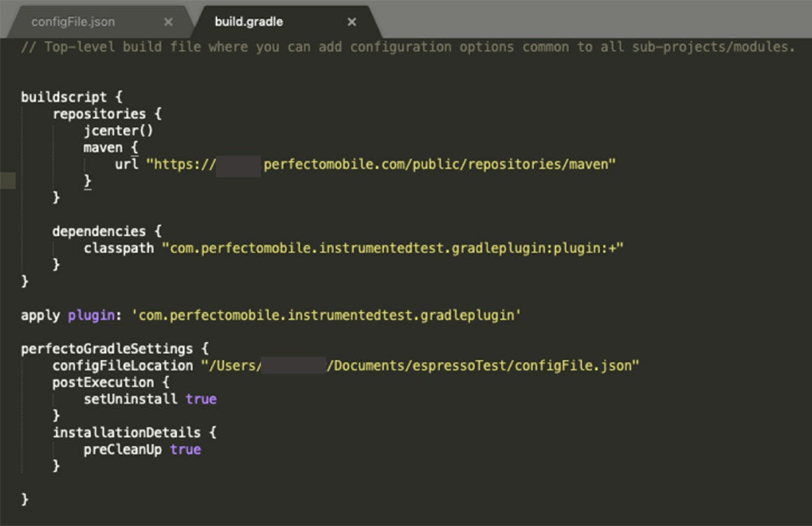Click the true value after preCleanUp
The height and width of the screenshot is (526, 812).
185,450
